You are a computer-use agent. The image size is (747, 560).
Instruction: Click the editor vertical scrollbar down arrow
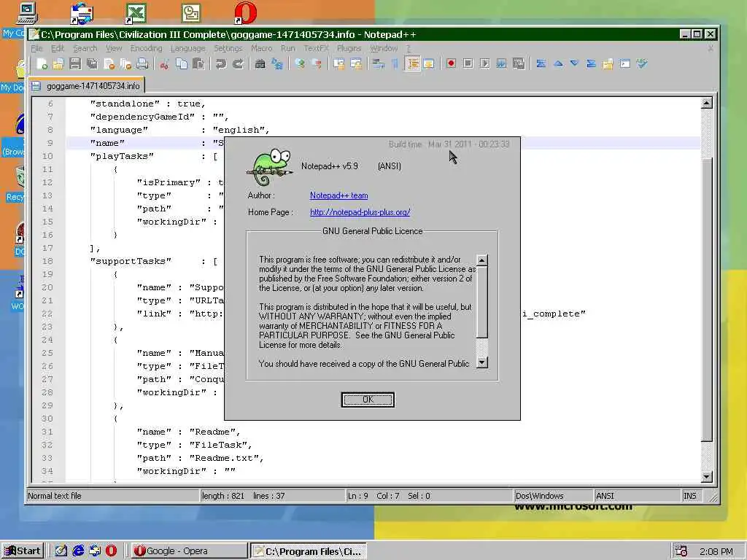click(x=706, y=476)
